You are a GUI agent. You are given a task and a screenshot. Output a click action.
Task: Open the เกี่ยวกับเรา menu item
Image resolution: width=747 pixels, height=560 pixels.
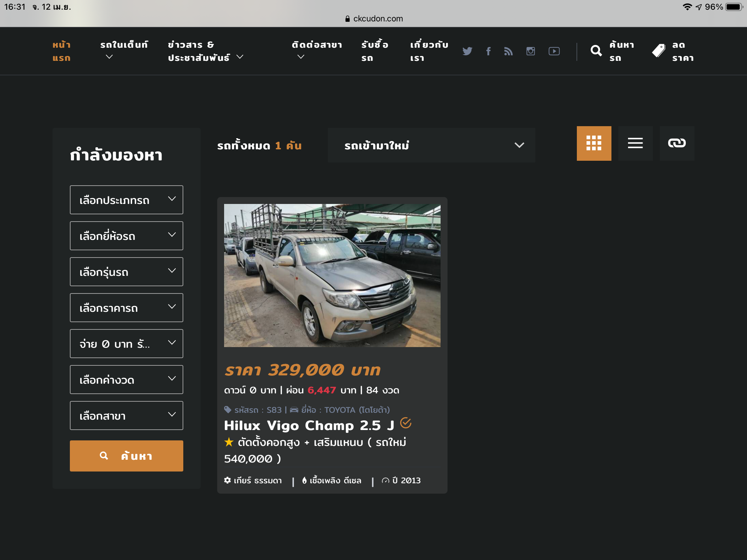click(x=429, y=51)
